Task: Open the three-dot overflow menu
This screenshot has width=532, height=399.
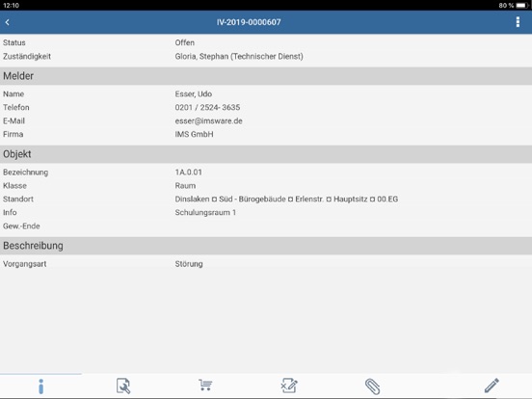Action: pyautogui.click(x=518, y=22)
